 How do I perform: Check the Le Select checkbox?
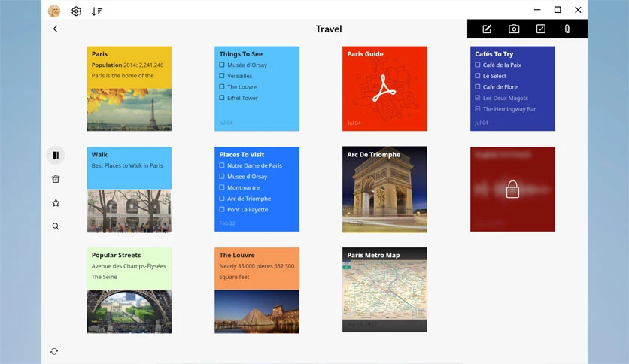[477, 76]
